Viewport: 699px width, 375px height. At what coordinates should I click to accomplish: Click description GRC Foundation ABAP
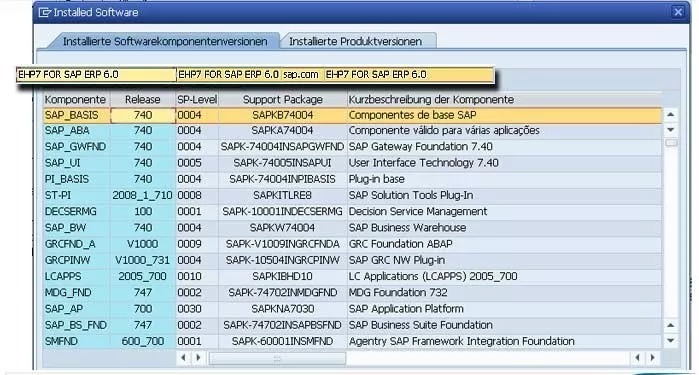click(x=400, y=244)
